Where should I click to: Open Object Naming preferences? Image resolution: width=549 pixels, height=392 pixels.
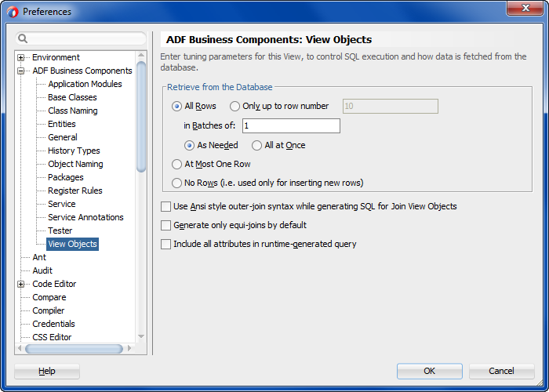click(75, 164)
